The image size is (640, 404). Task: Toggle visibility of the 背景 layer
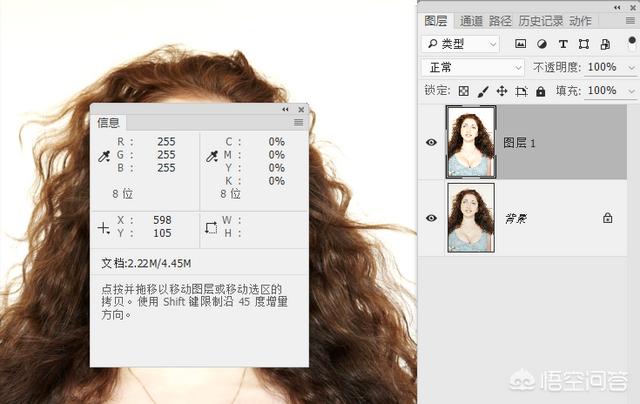431,217
